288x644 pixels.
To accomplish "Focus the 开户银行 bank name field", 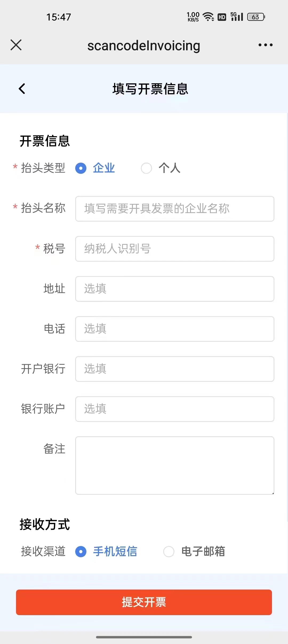I will click(x=175, y=369).
